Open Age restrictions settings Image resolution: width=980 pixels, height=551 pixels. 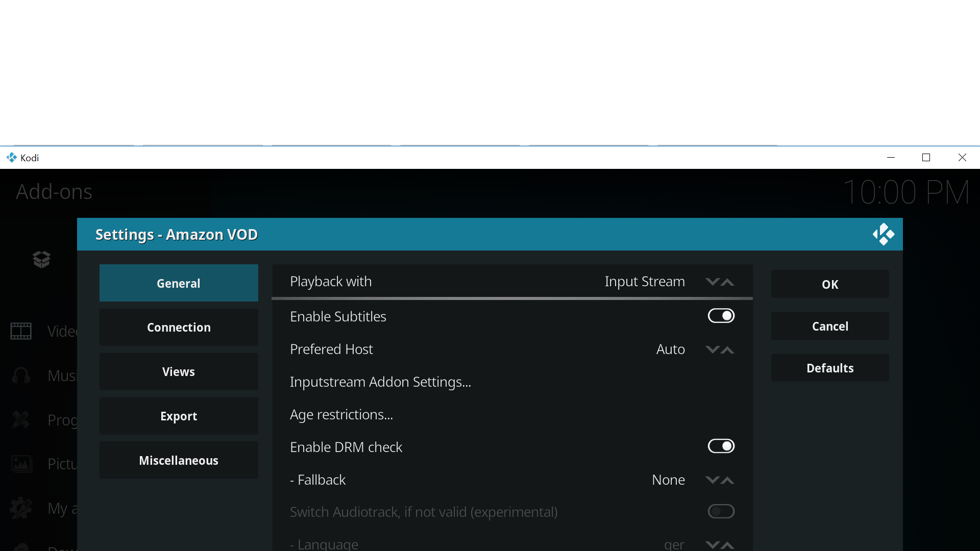pyautogui.click(x=512, y=414)
